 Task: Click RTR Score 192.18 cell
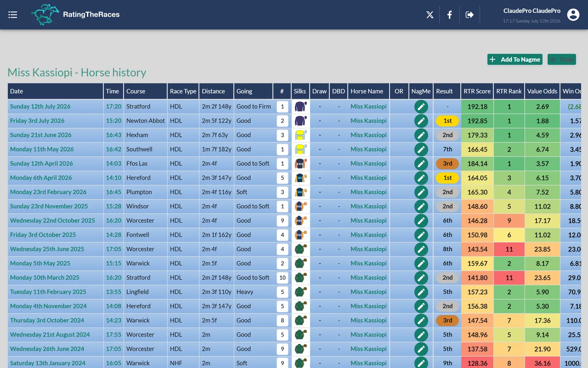[477, 107]
